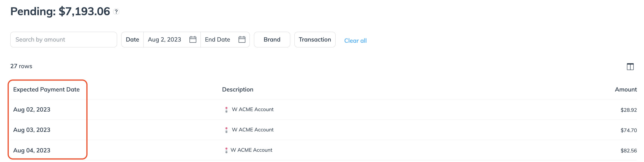The width and height of the screenshot is (644, 162).
Task: Open the End Date calendar icon
Action: point(242,39)
